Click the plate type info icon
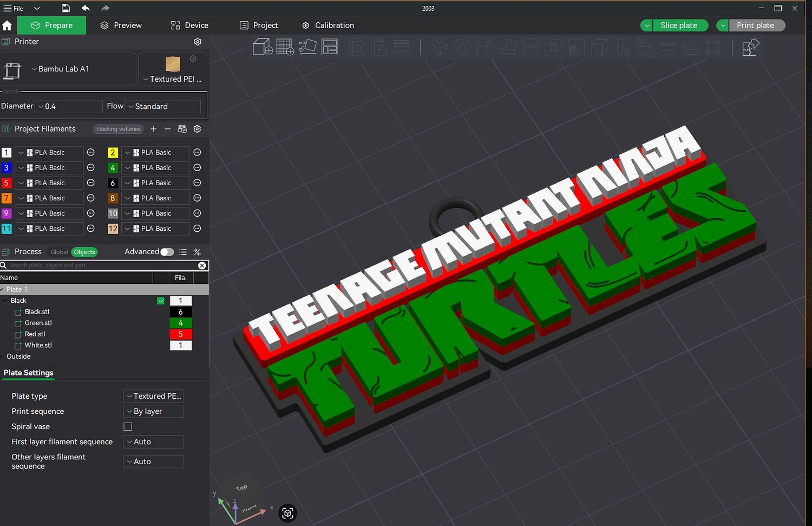Image resolution: width=812 pixels, height=526 pixels. point(193,59)
